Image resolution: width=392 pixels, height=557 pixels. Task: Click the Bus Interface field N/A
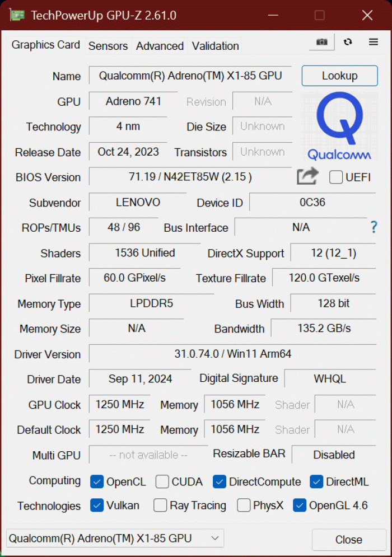301,227
